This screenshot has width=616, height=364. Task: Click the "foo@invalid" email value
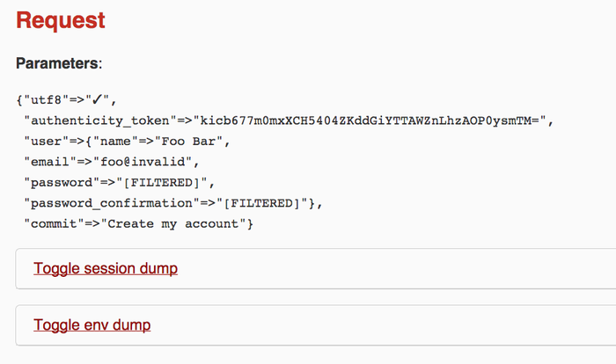[x=144, y=161]
